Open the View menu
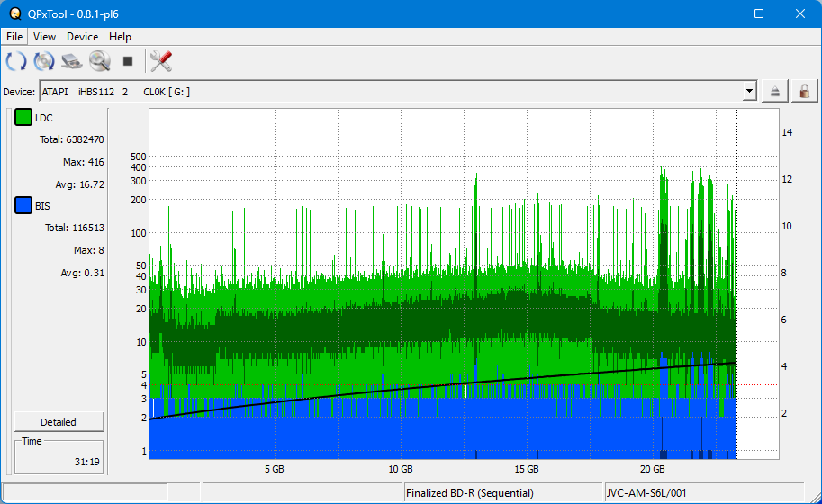 coord(44,37)
